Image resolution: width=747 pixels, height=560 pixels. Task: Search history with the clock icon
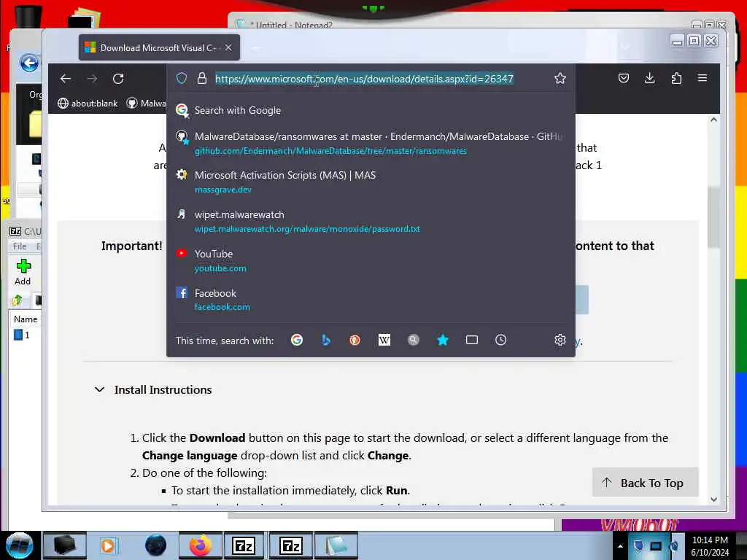point(500,340)
